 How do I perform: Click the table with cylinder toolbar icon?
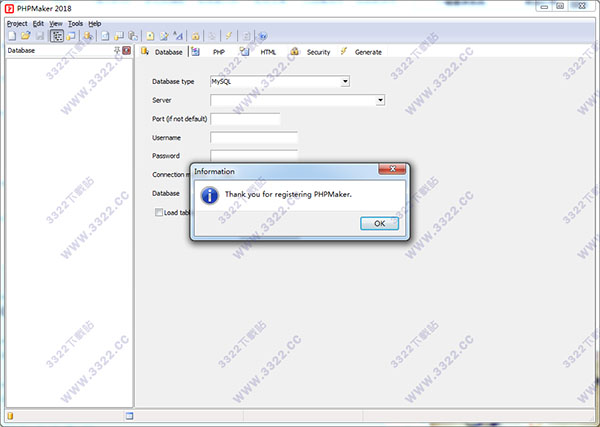tap(119, 36)
